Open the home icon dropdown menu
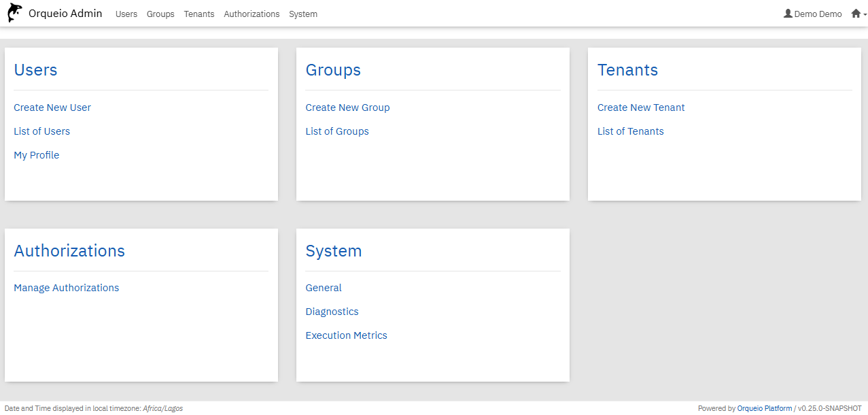The height and width of the screenshot is (415, 868). click(x=858, y=14)
